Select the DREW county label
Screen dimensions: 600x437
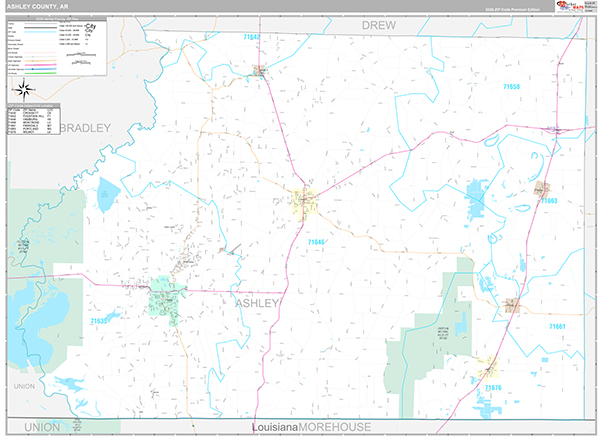379,25
